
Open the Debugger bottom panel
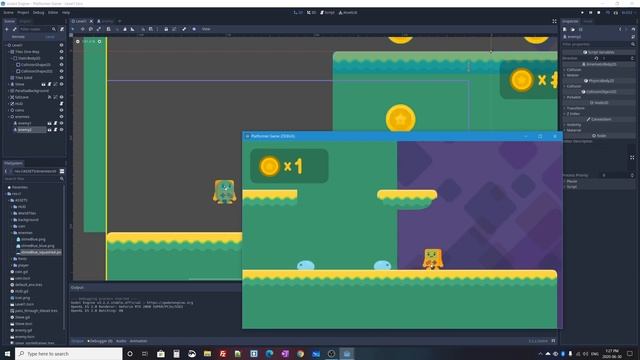pyautogui.click(x=100, y=341)
